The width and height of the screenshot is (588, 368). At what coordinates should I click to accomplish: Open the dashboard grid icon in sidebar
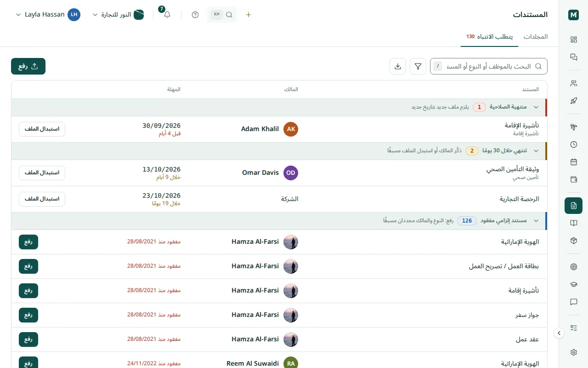click(x=573, y=40)
